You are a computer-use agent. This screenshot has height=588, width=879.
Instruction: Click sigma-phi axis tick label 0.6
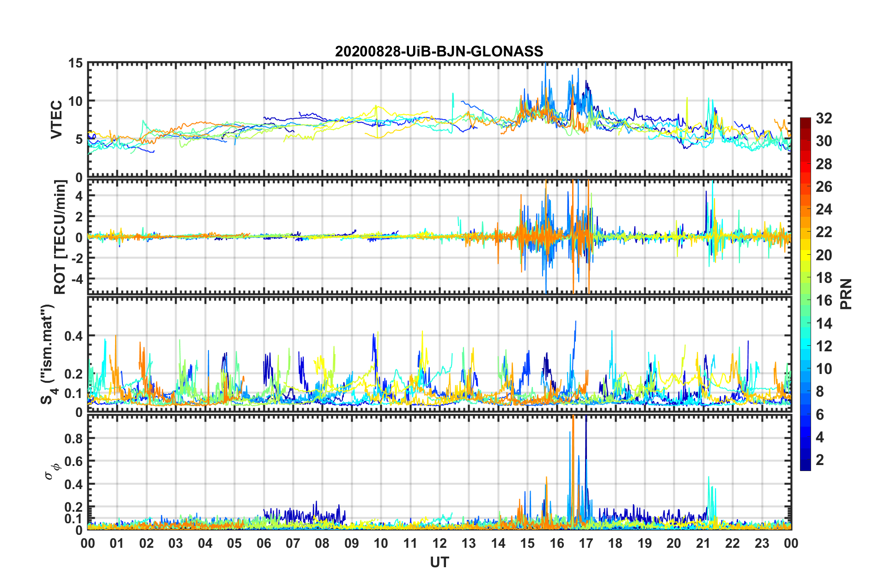click(73, 461)
